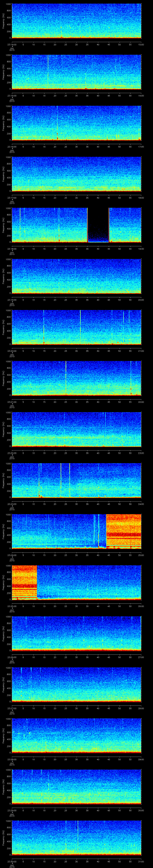Click the 23:15:00 panel's vertical spike near 16 seconds
Screen dimensions: 153x868
[x=48, y=72]
